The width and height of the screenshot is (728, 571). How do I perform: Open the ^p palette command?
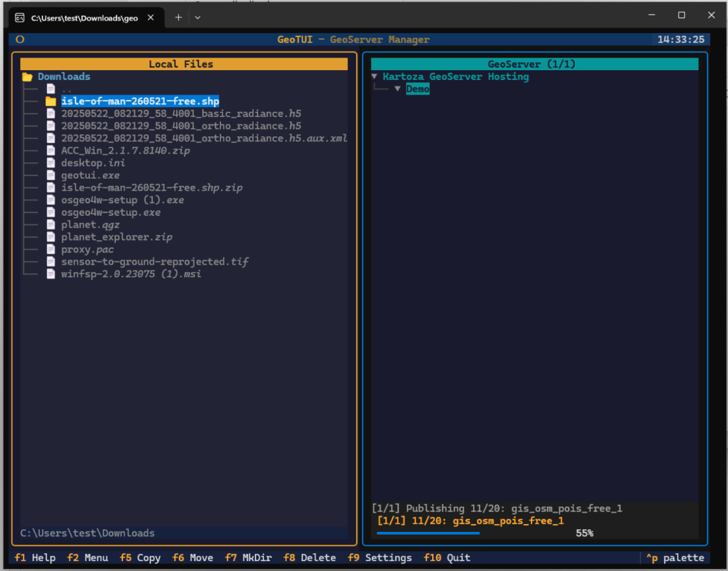(x=676, y=558)
